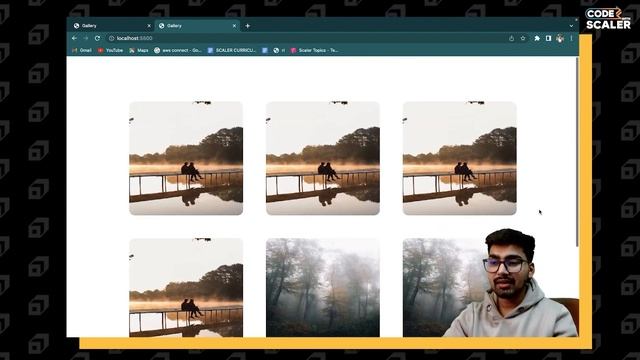Image resolution: width=640 pixels, height=360 pixels.
Task: Open the lake photo in second row
Action: click(186, 287)
